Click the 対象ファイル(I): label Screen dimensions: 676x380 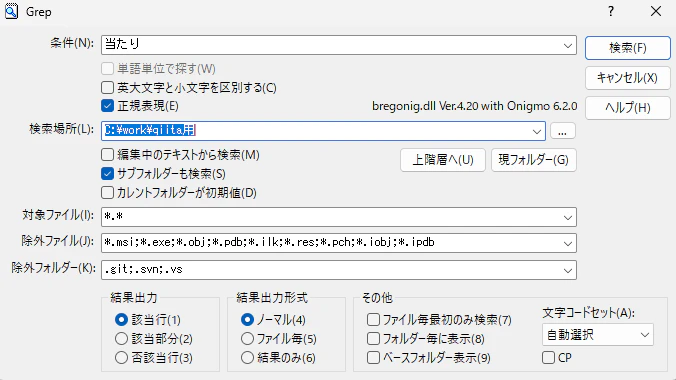(x=58, y=215)
